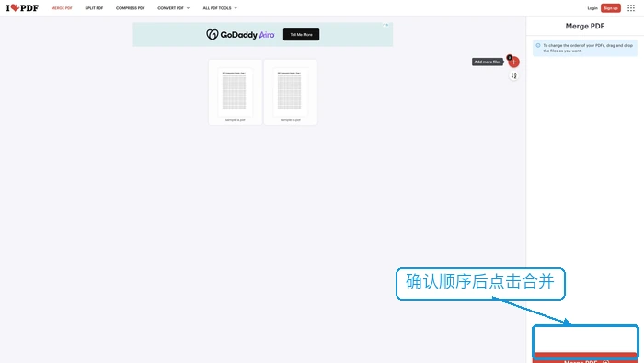
Task: Click the sample-a.pdf file name
Action: [235, 120]
